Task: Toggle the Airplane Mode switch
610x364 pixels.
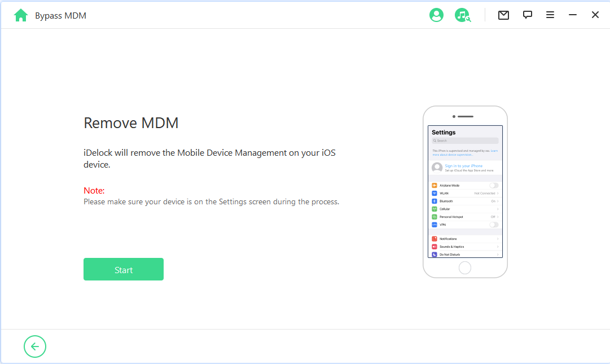Action: [x=494, y=185]
